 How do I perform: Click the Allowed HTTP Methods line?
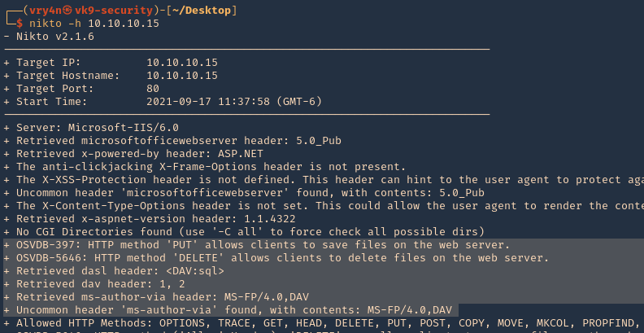(324, 323)
